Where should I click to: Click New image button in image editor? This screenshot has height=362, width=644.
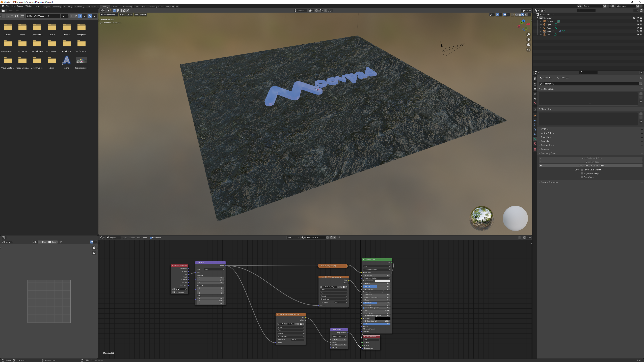click(x=42, y=242)
